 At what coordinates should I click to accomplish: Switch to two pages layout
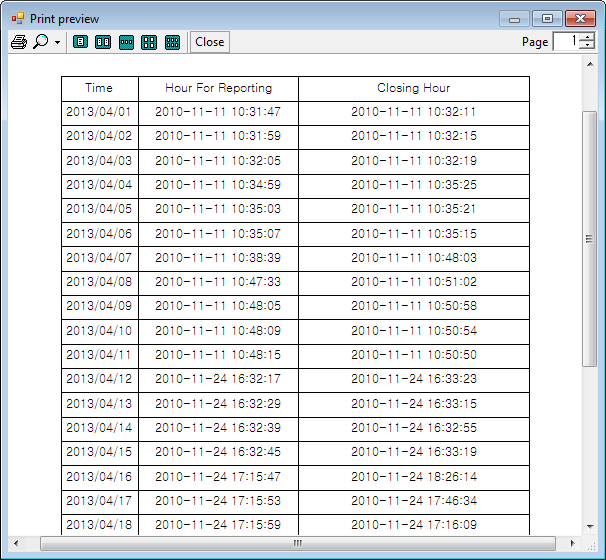[103, 42]
